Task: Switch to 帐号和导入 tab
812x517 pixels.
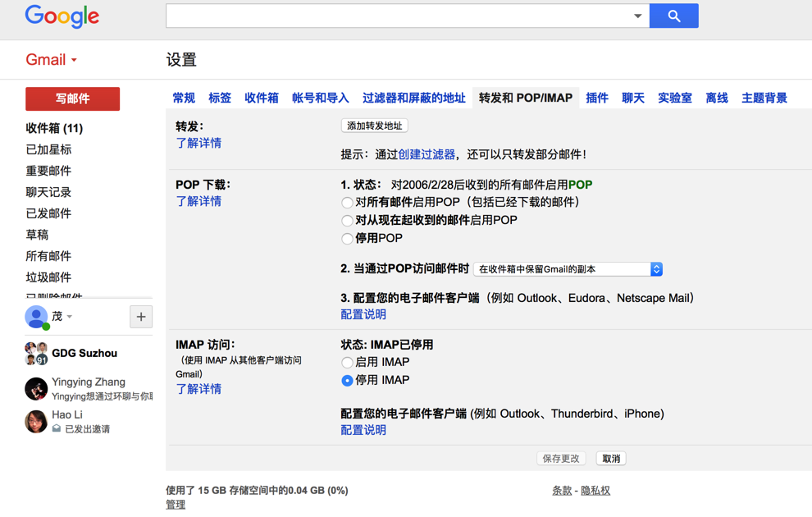Action: pyautogui.click(x=321, y=98)
